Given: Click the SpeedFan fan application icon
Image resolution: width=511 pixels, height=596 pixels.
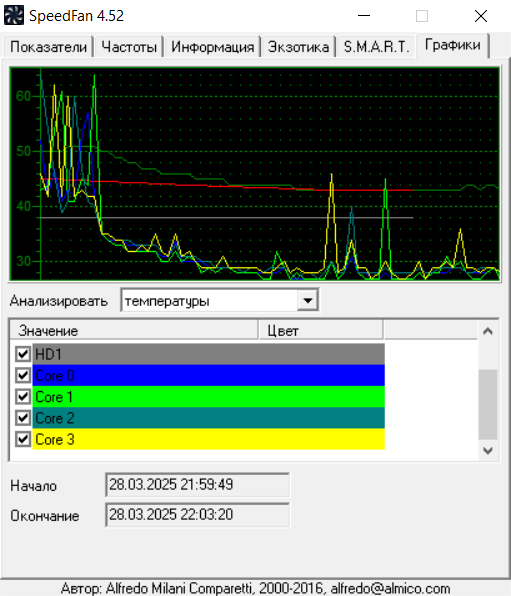Looking at the screenshot, I should coord(14,16).
